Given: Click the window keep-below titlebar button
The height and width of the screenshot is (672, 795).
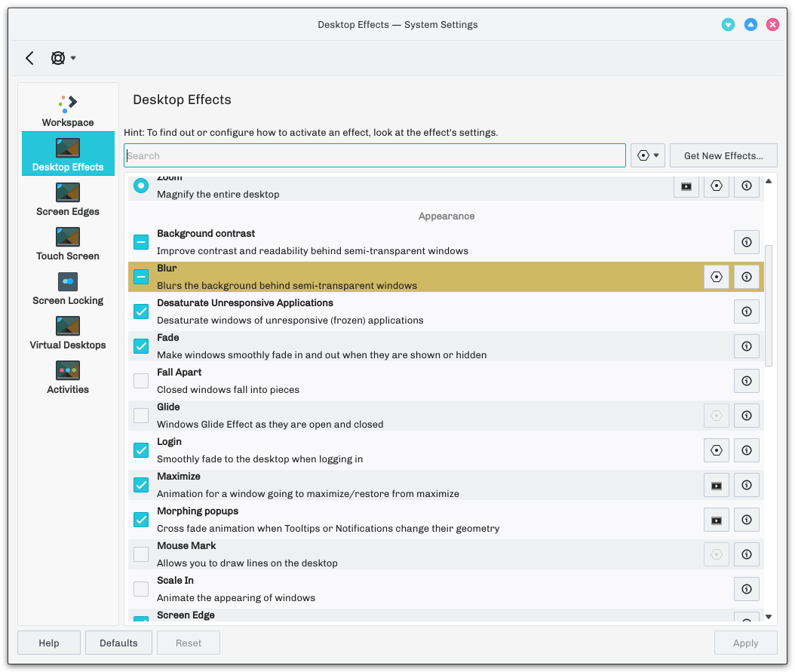Looking at the screenshot, I should tap(728, 24).
